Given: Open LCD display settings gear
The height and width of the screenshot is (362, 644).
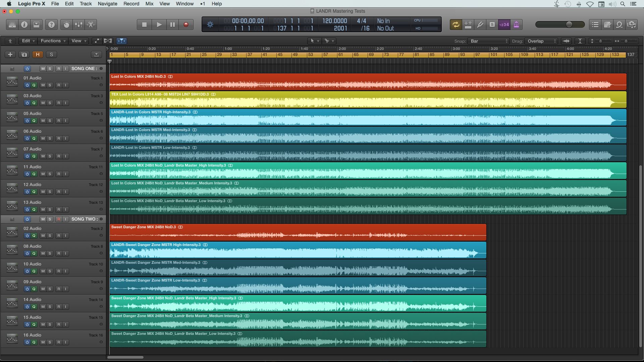Looking at the screenshot, I should [x=210, y=24].
